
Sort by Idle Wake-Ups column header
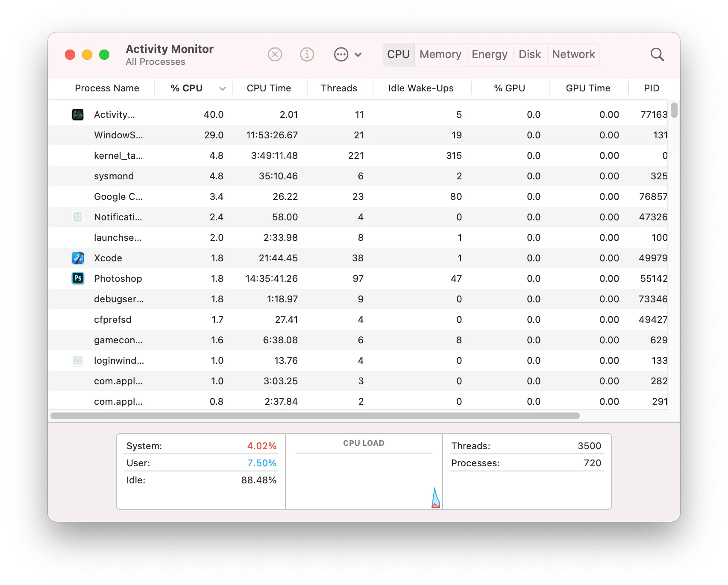pyautogui.click(x=420, y=88)
